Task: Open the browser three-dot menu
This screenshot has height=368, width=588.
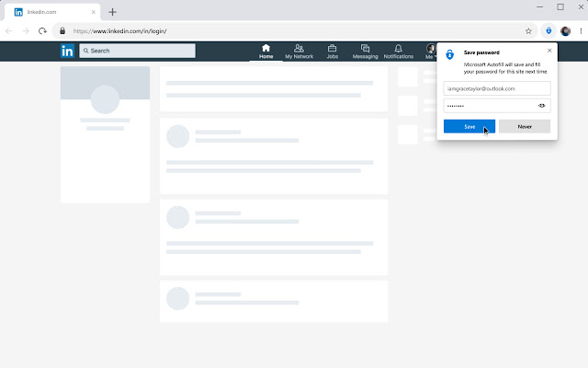Action: [x=581, y=31]
